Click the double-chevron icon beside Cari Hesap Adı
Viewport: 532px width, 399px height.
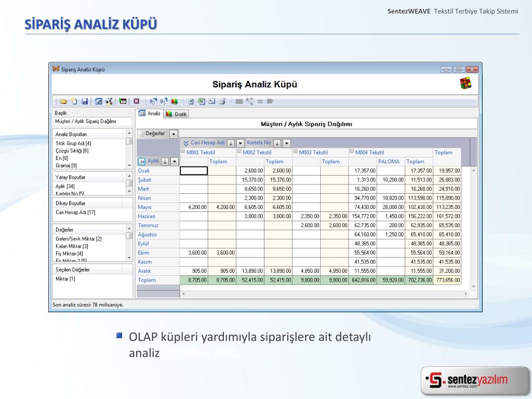(186, 143)
